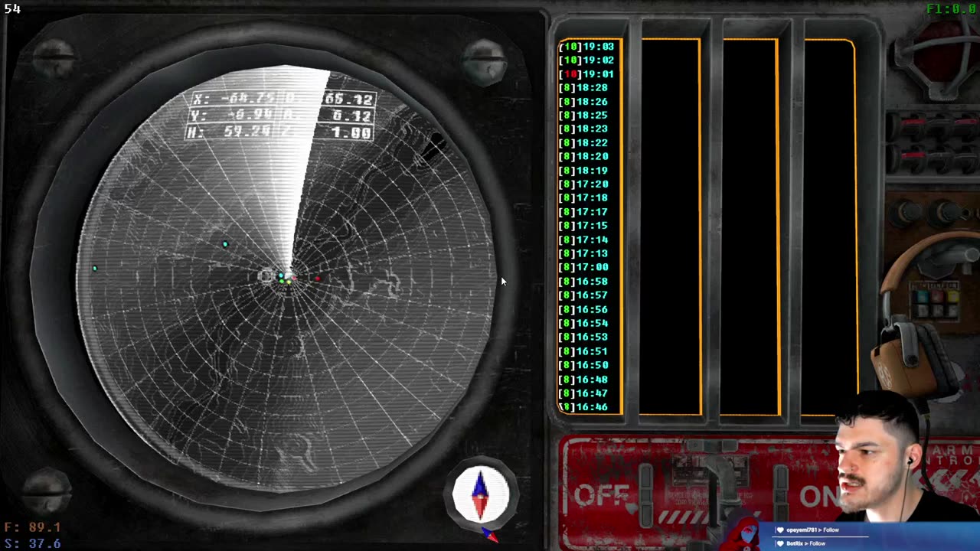Select the red blip on the radar
The width and height of the screenshot is (980, 551).
point(318,279)
